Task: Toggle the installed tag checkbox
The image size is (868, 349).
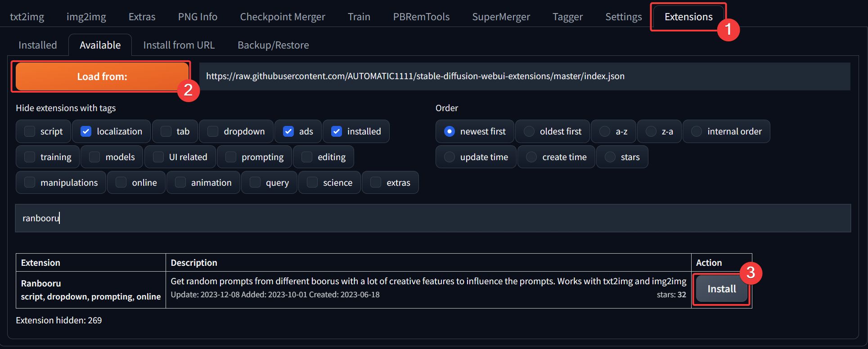Action: tap(337, 131)
